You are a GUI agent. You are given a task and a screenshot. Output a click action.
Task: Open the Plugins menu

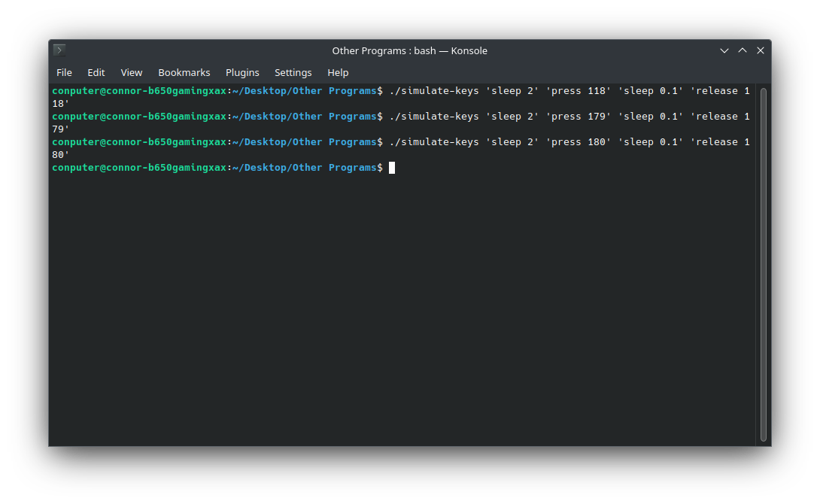(242, 73)
